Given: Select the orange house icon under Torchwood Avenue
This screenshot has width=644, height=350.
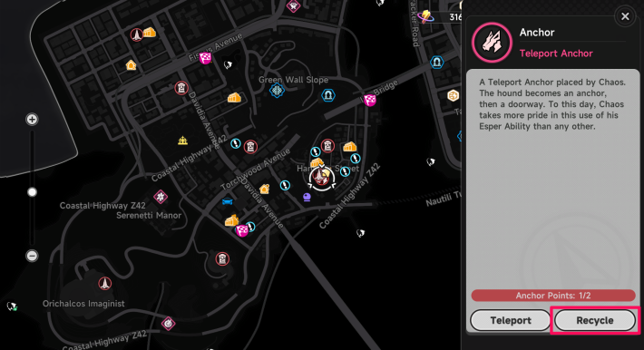Looking at the screenshot, I should tap(265, 189).
